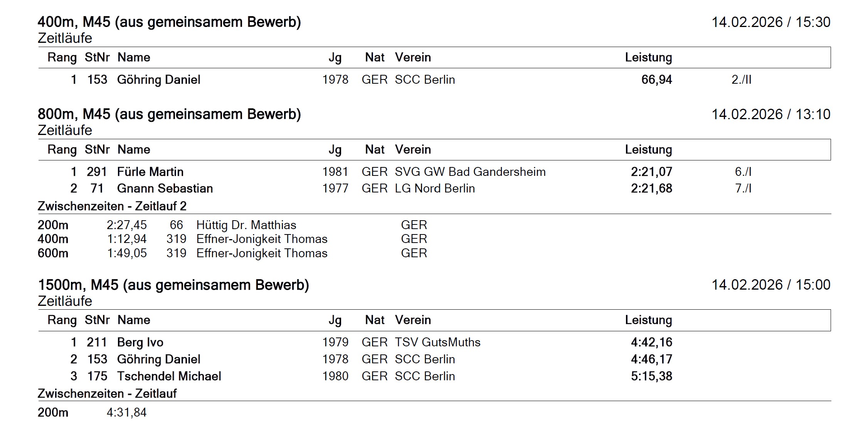Select the date and time "14.02.2026 / 15:00"
This screenshot has width=868, height=425.
tap(770, 285)
